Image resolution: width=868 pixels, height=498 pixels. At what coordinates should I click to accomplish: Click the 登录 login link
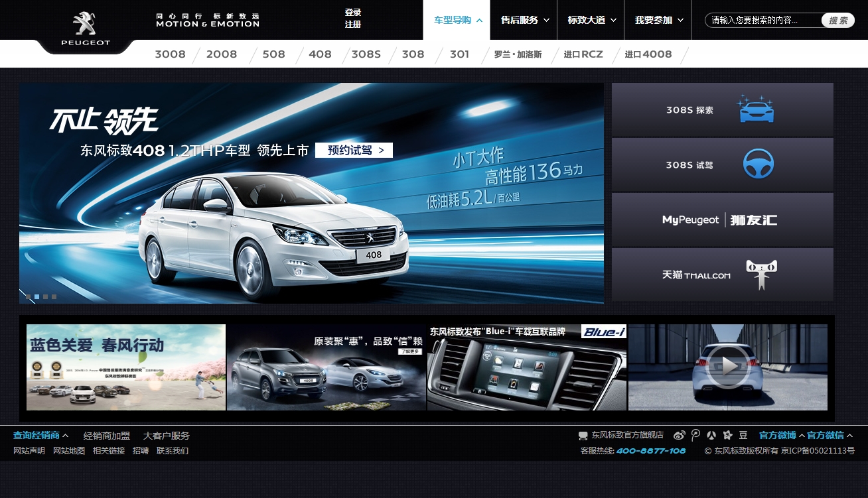point(353,13)
